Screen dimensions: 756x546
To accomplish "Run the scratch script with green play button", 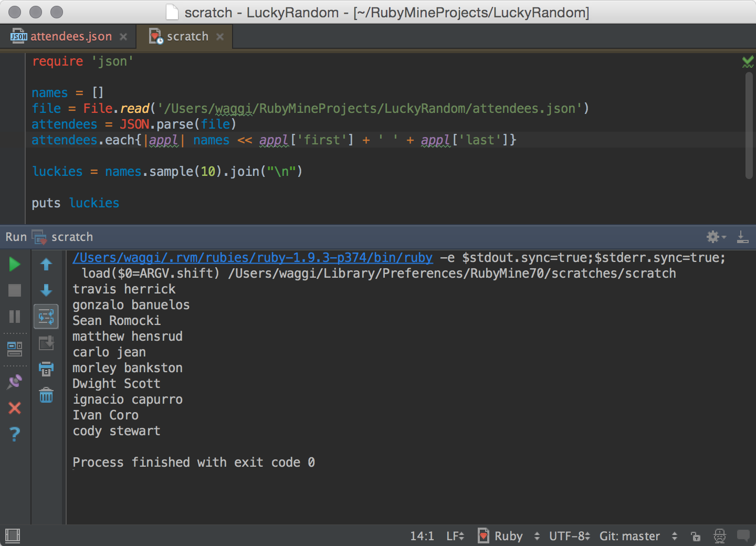I will [x=15, y=264].
